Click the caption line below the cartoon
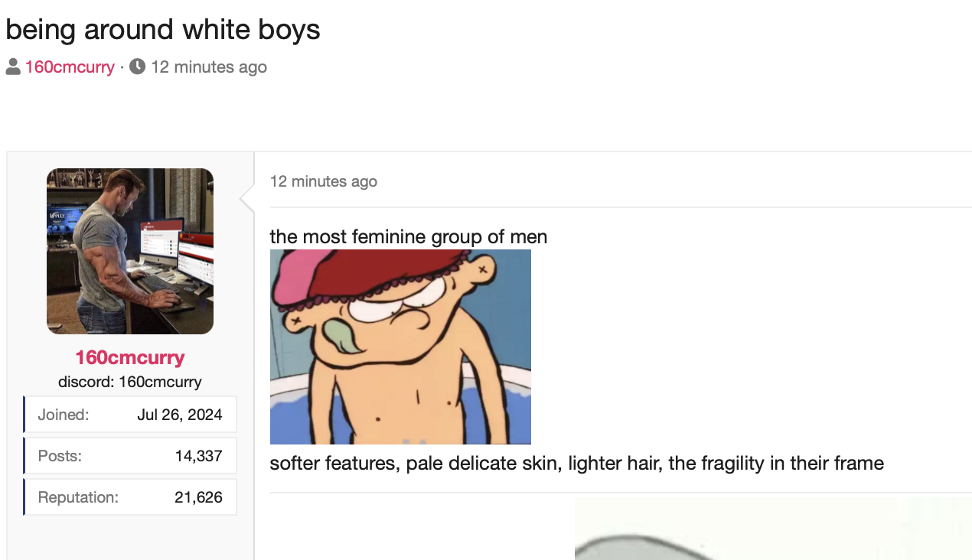 pyautogui.click(x=577, y=463)
